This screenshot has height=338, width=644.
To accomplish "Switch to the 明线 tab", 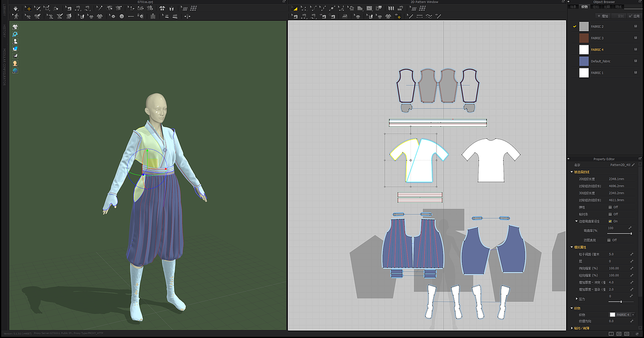I will point(618,7).
